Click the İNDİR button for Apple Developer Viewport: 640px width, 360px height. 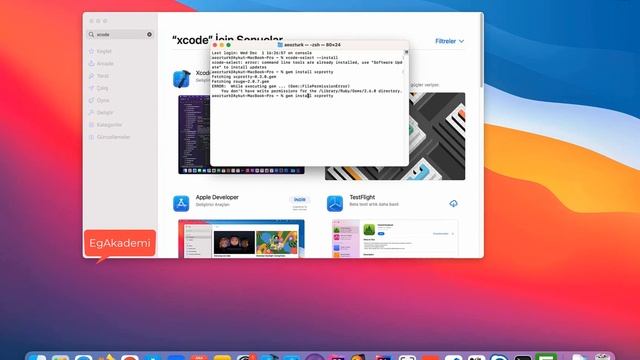click(x=300, y=200)
